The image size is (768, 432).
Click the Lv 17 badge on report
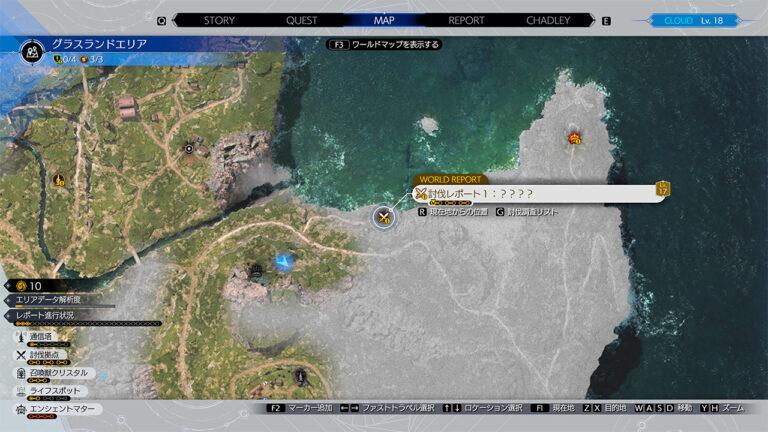662,189
